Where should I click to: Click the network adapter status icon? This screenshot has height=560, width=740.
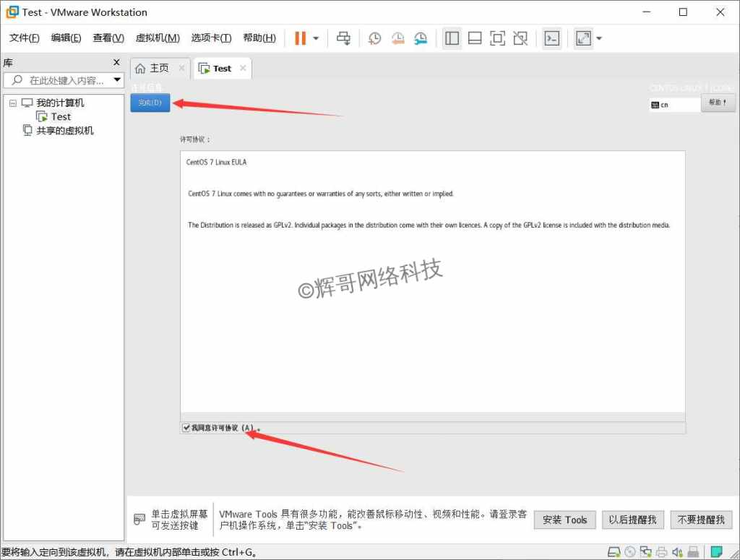point(645,552)
